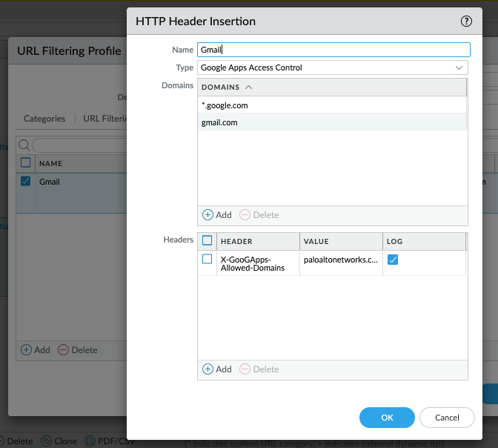This screenshot has height=448, width=498.
Task: Toggle select-all checkbox in Headers table
Action: click(x=207, y=241)
